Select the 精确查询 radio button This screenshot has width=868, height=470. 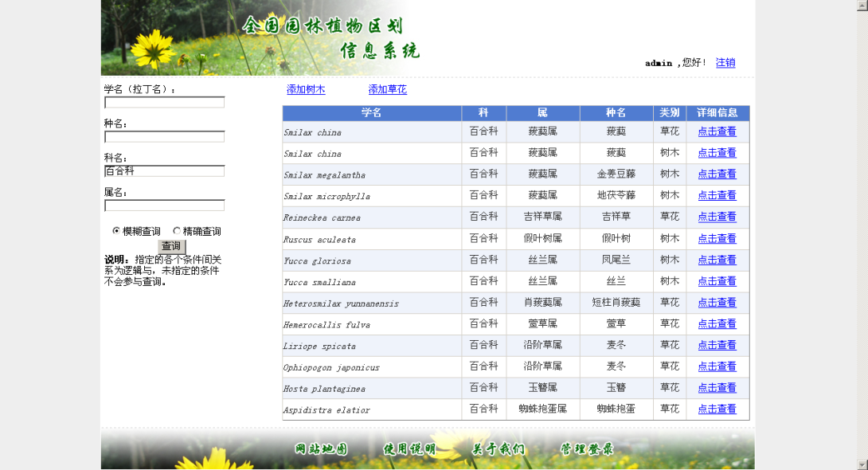tap(177, 231)
